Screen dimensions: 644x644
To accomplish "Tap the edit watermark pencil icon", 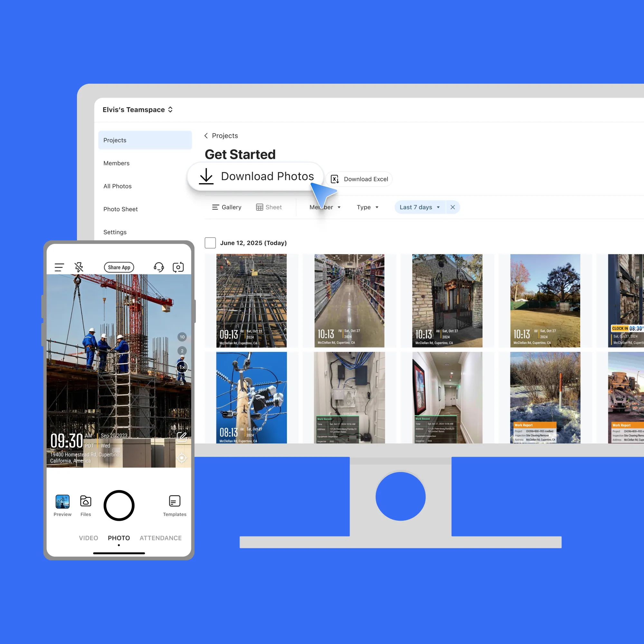I will click(x=182, y=437).
